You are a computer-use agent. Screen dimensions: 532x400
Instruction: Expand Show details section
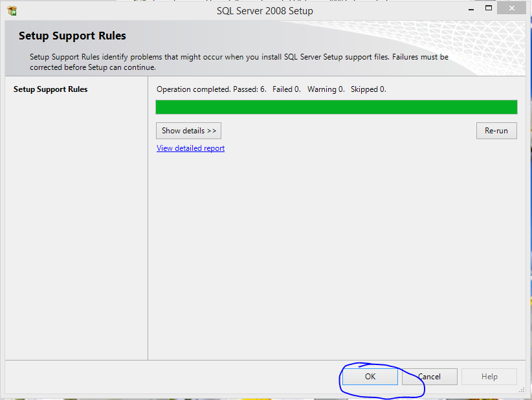[188, 131]
